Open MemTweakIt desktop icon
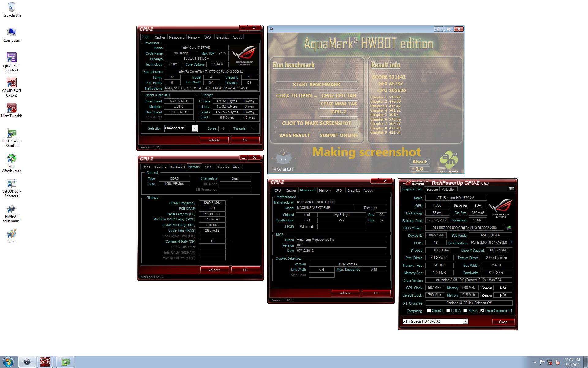588x368 pixels. coord(11,110)
